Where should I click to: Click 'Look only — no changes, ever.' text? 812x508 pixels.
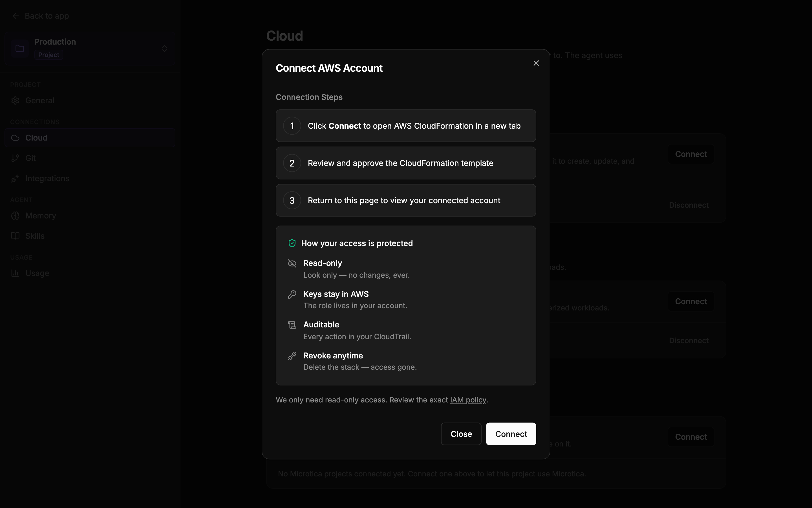356,275
